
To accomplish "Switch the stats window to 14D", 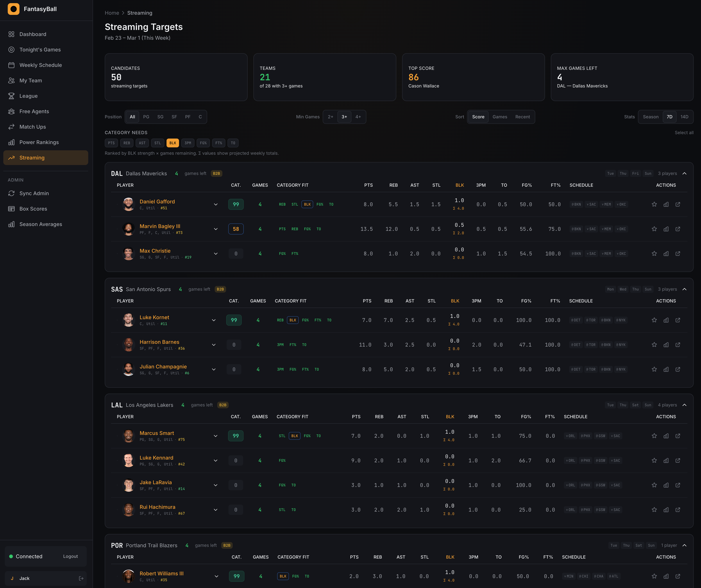I will [x=684, y=117].
